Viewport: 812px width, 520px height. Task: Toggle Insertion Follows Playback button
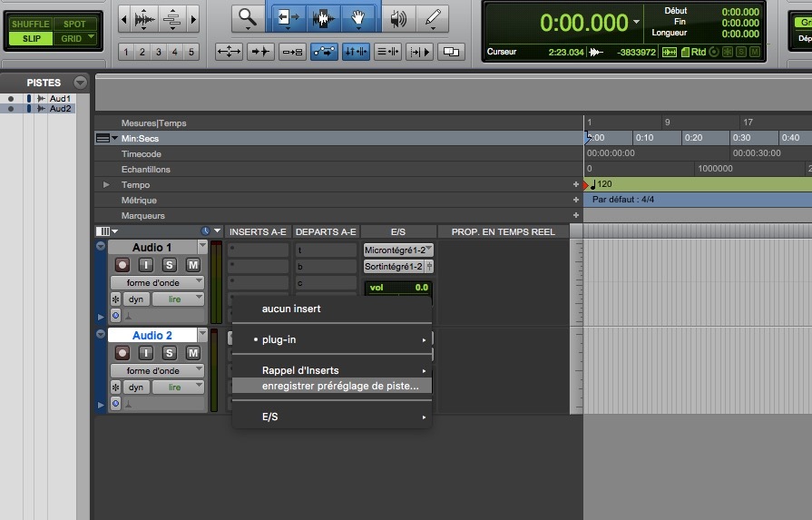point(419,52)
